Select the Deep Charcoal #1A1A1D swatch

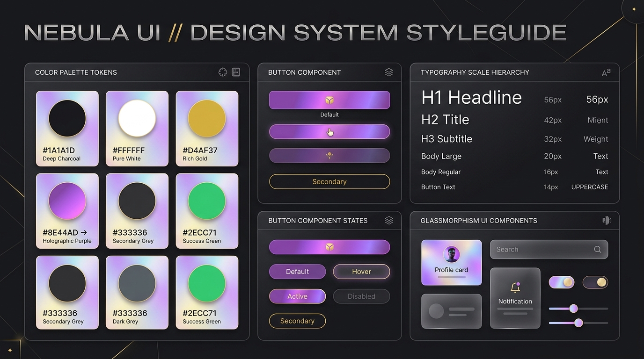click(67, 129)
